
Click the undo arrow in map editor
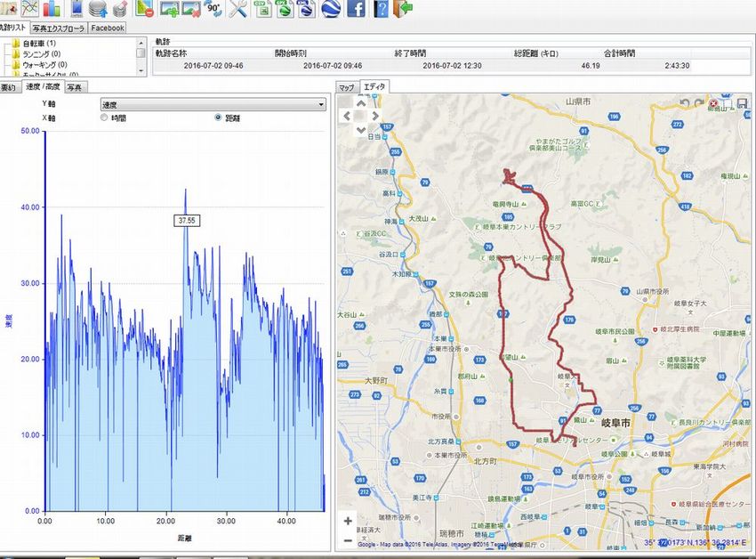click(x=684, y=103)
